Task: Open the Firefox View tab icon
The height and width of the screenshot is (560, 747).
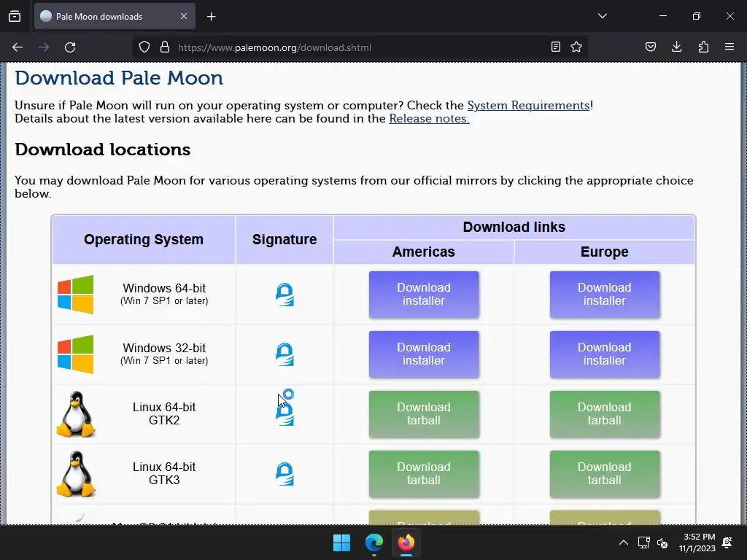Action: [x=15, y=16]
